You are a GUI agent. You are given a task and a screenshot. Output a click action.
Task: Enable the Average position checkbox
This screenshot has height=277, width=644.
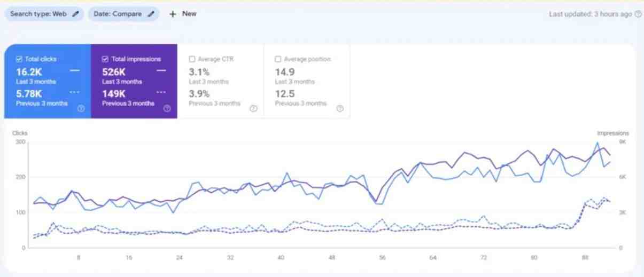[278, 59]
